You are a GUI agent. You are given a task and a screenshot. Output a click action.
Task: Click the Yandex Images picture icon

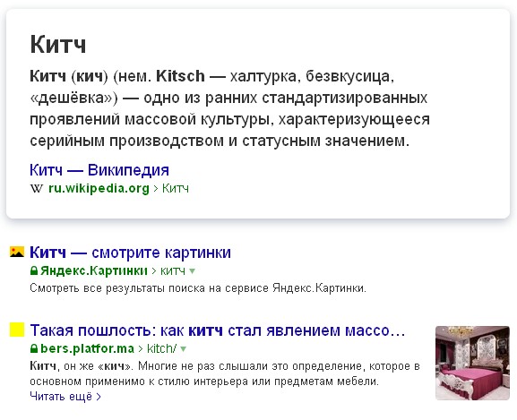17,252
